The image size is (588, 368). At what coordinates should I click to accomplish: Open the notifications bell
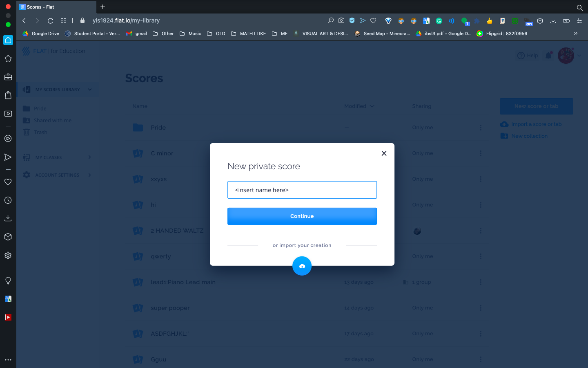coord(548,55)
